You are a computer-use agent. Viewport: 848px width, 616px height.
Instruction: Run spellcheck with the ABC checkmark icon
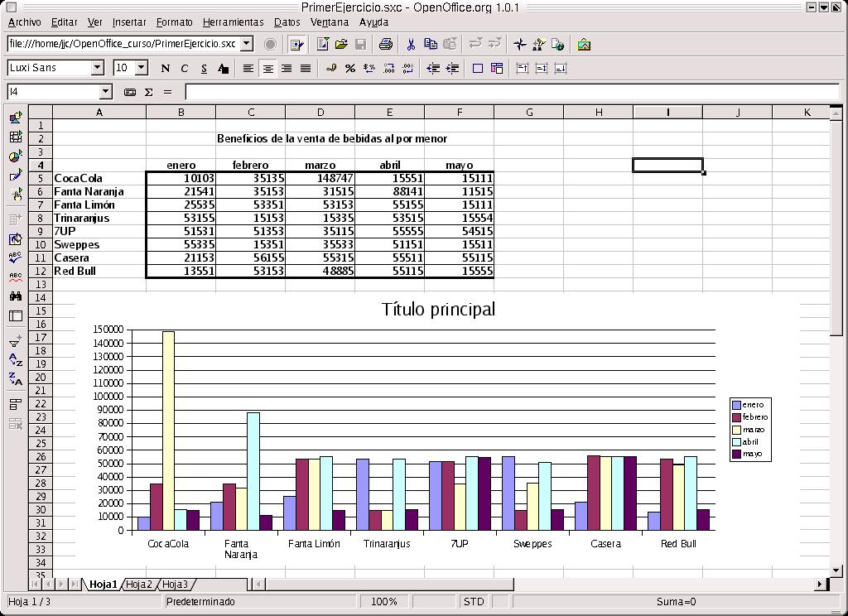click(x=16, y=258)
